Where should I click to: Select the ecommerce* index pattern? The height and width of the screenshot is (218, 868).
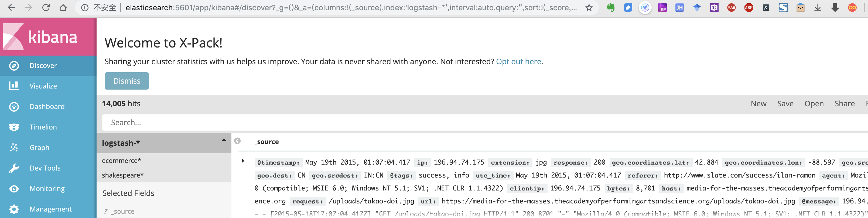[122, 161]
